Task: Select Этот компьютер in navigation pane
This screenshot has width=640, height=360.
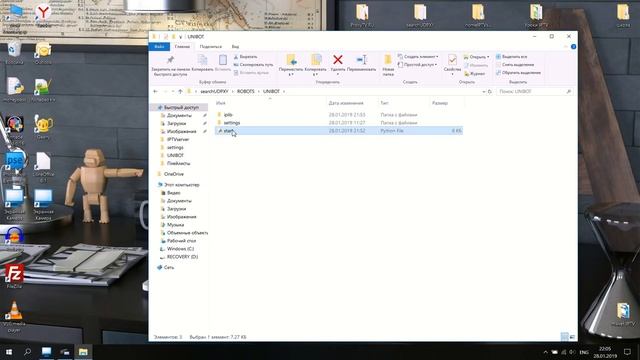Action: [182, 185]
